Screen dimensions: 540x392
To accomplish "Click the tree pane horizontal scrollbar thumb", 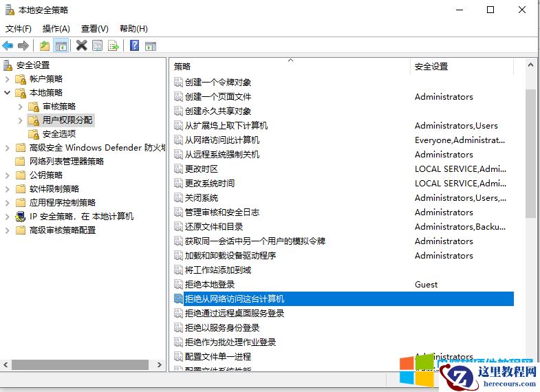I will (x=80, y=364).
